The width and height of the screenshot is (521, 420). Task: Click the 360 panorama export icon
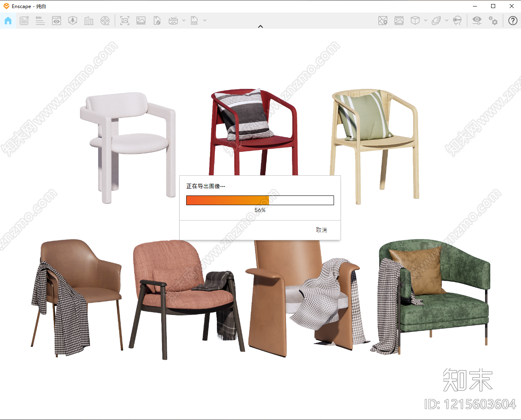tap(173, 21)
